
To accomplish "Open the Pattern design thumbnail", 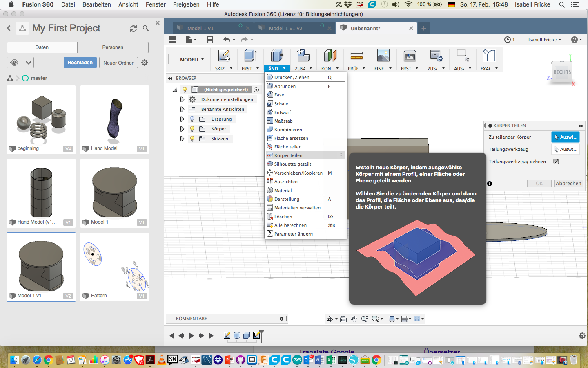I will 115,267.
